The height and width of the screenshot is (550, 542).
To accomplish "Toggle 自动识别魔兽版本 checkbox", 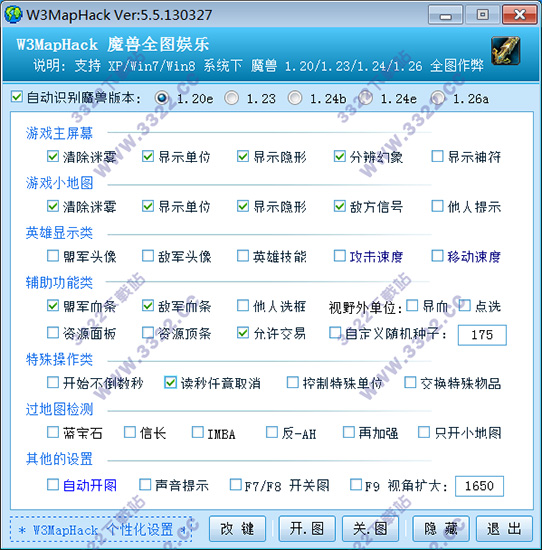I will pos(17,97).
